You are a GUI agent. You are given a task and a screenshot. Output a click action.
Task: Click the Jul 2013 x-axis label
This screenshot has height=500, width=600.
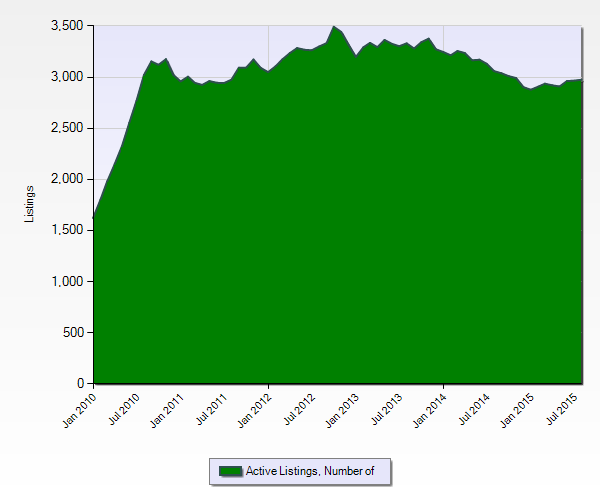tap(387, 409)
